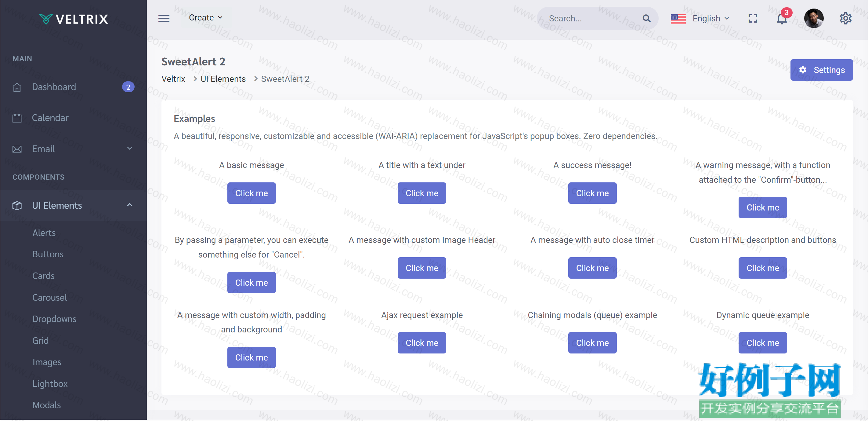
Task: Open Modals in the sidebar
Action: tap(46, 405)
